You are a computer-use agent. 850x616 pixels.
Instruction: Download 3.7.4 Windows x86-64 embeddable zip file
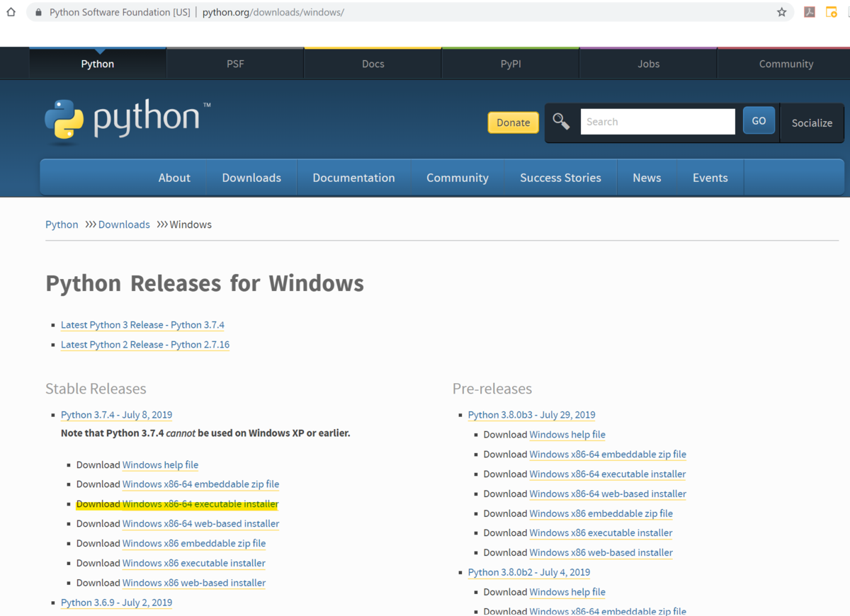click(200, 484)
